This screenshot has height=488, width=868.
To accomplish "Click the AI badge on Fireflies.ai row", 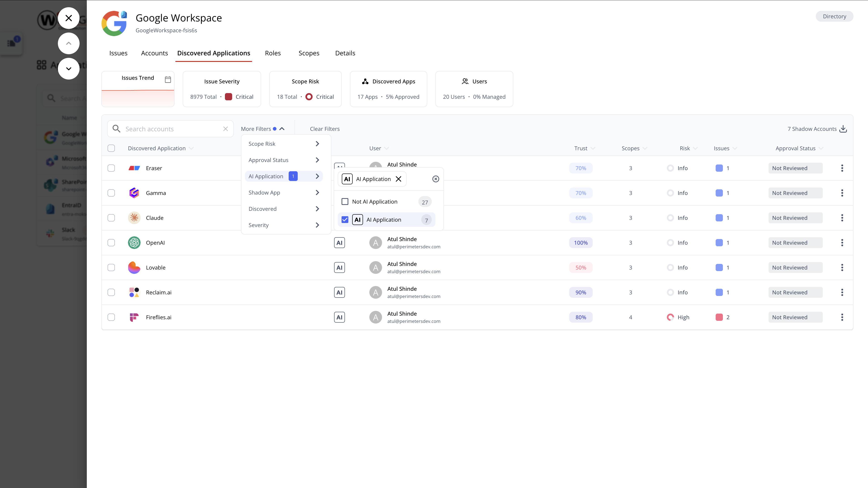I will click(x=339, y=317).
